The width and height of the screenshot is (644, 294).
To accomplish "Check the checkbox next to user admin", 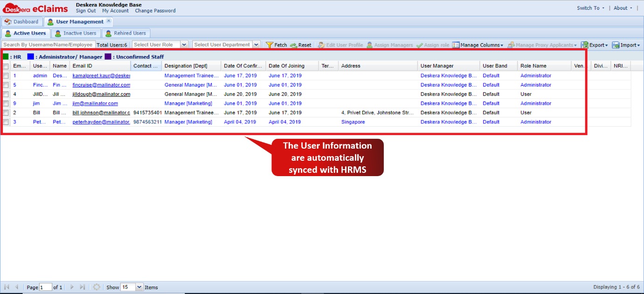I will [x=6, y=75].
